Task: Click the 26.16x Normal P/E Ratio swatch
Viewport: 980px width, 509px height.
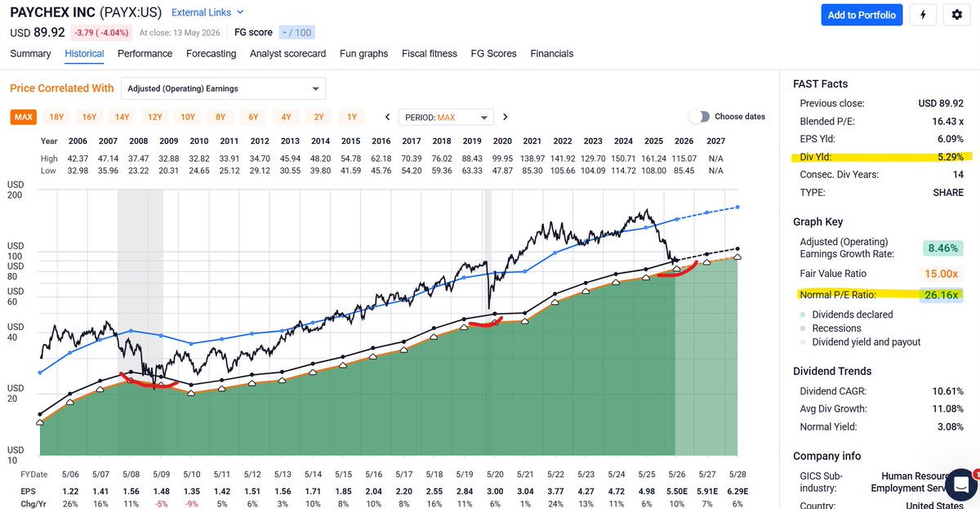Action: coord(942,294)
